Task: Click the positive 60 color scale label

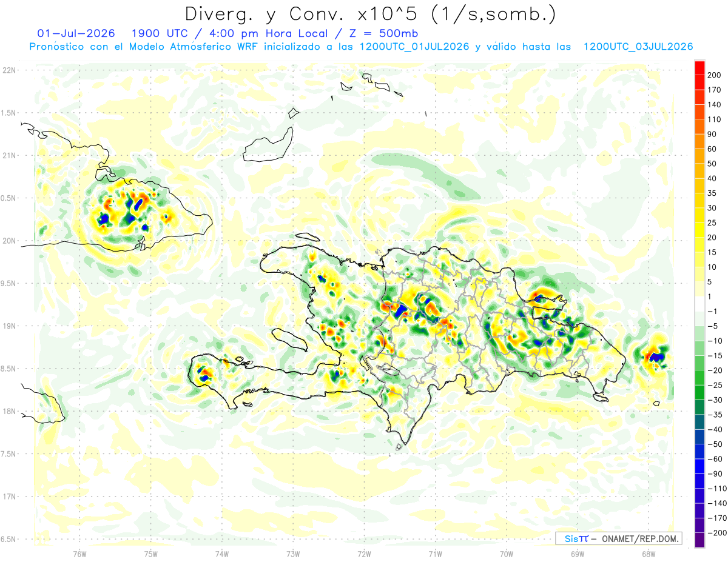Action: click(x=713, y=149)
